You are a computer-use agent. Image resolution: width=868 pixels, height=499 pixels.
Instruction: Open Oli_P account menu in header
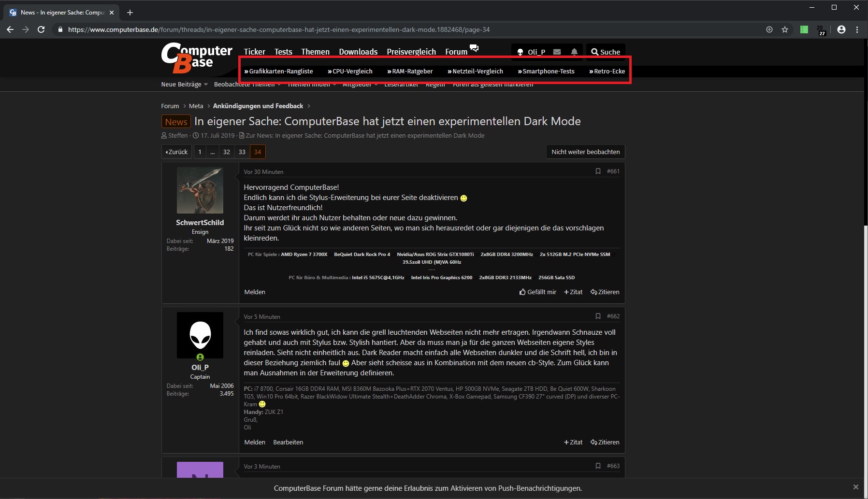pos(531,52)
